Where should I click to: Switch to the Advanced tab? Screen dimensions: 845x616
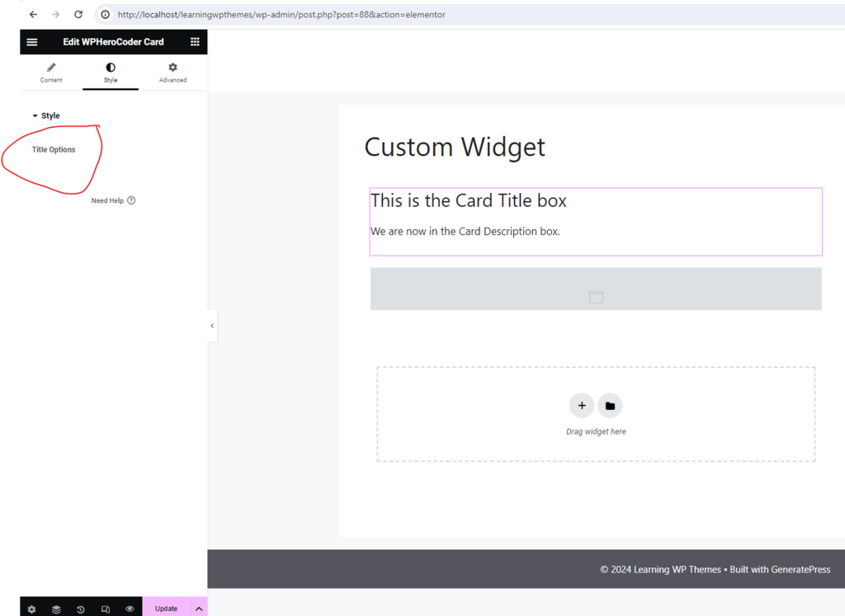[172, 72]
